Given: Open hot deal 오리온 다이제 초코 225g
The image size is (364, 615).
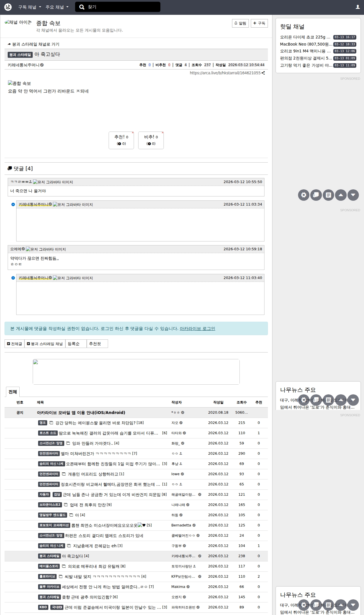Looking at the screenshot, I should tap(305, 37).
